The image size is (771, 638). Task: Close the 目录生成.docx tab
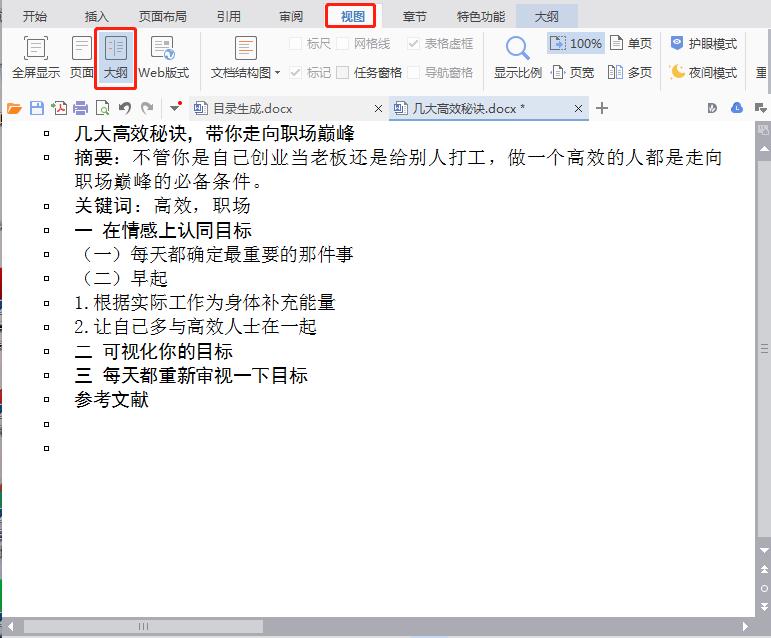378,108
